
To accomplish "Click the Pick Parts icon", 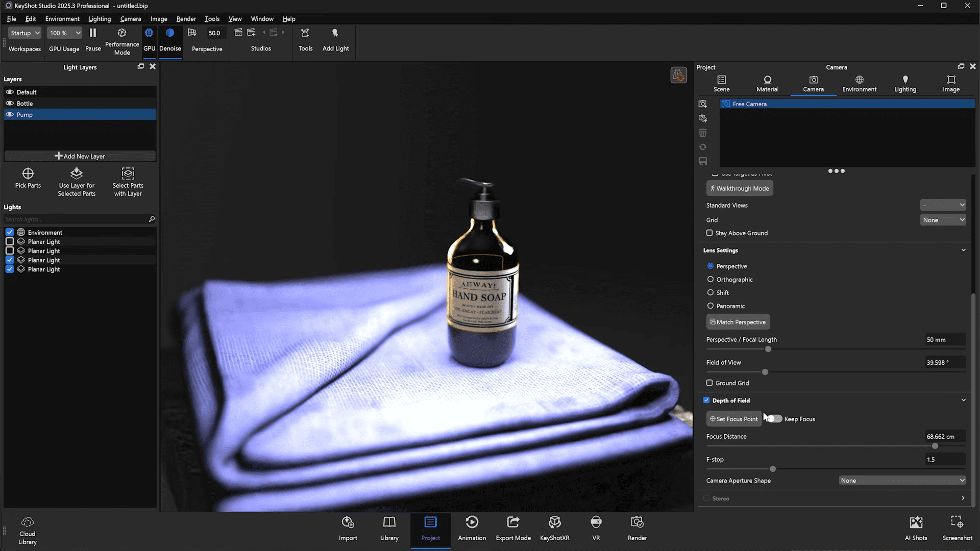I will coord(28,174).
